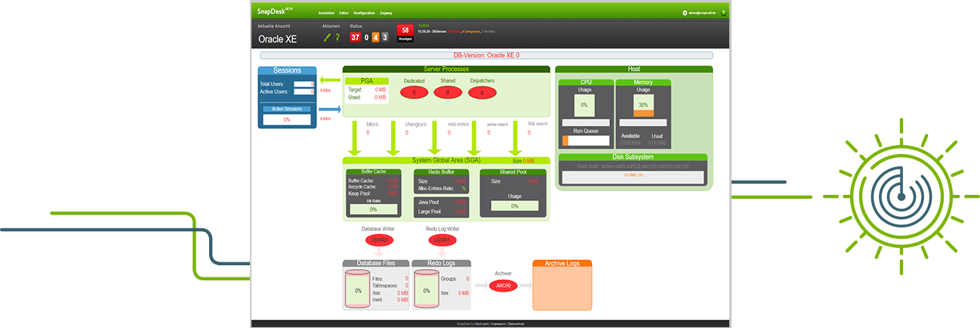The width and height of the screenshot is (980, 328).
Task: Open the Zugang menu
Action: tap(386, 13)
